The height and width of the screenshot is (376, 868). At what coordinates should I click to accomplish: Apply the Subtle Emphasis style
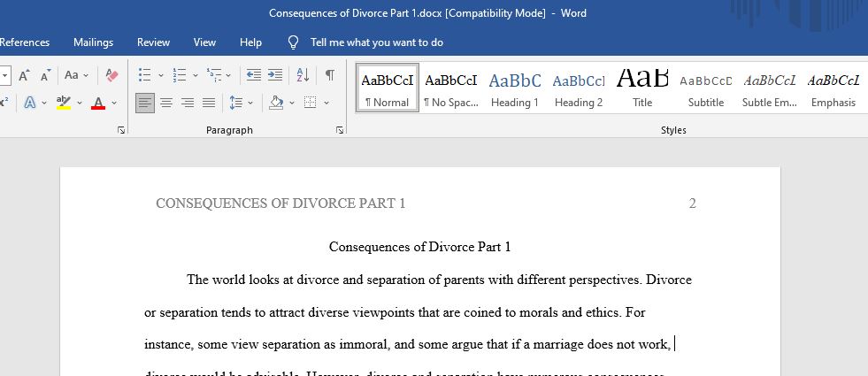[x=770, y=88]
